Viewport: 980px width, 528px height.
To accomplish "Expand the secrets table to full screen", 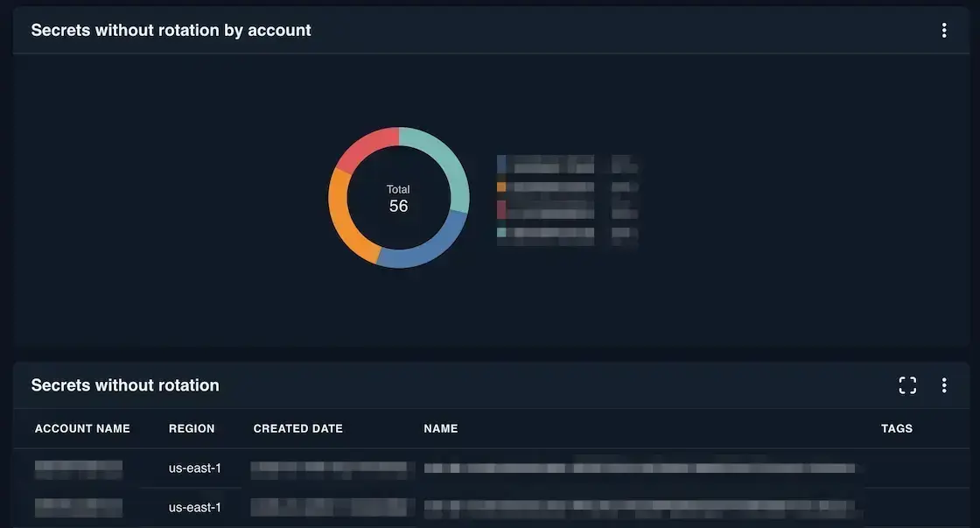I will (x=907, y=384).
